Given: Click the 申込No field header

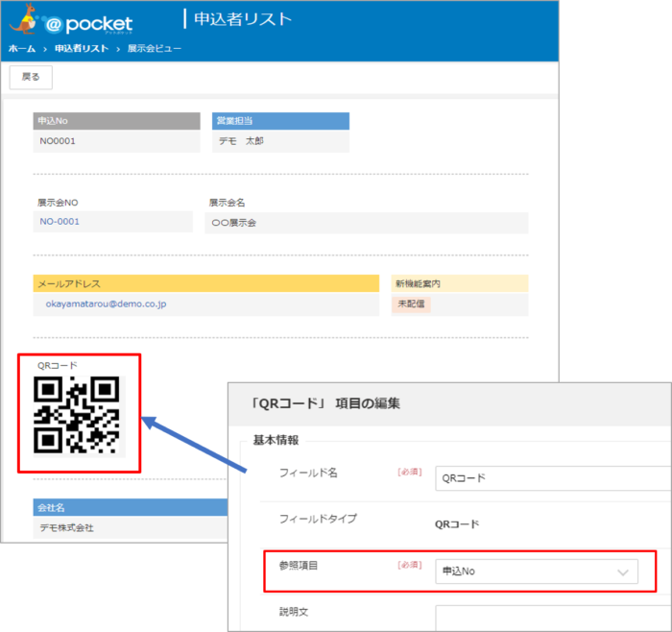Looking at the screenshot, I should point(116,121).
